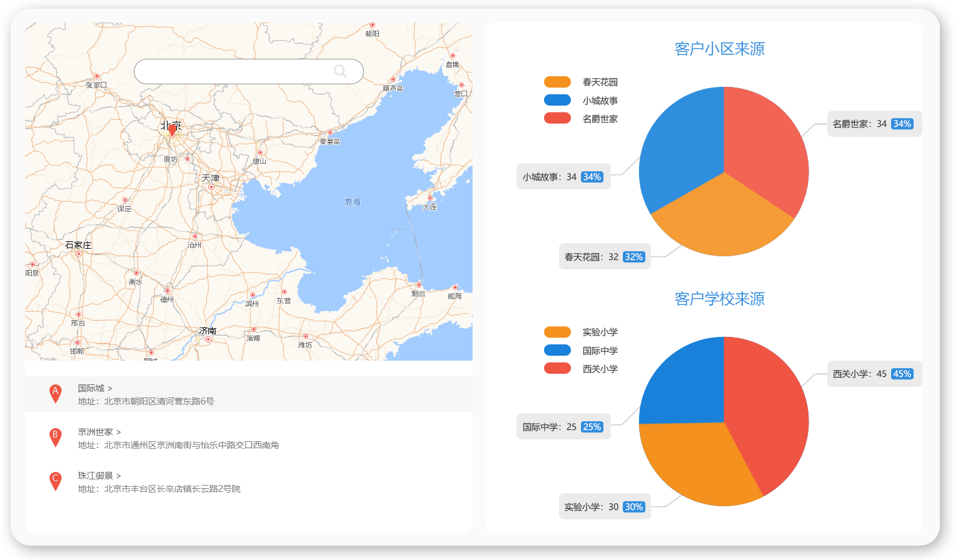
Task: Click the search magnifier icon on map
Action: tap(340, 71)
